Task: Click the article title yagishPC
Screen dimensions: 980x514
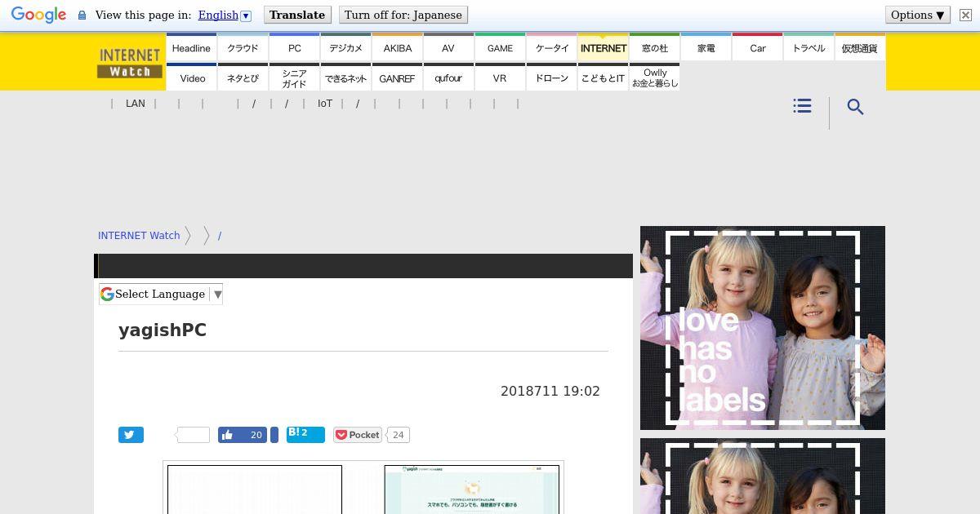Action: [163, 330]
